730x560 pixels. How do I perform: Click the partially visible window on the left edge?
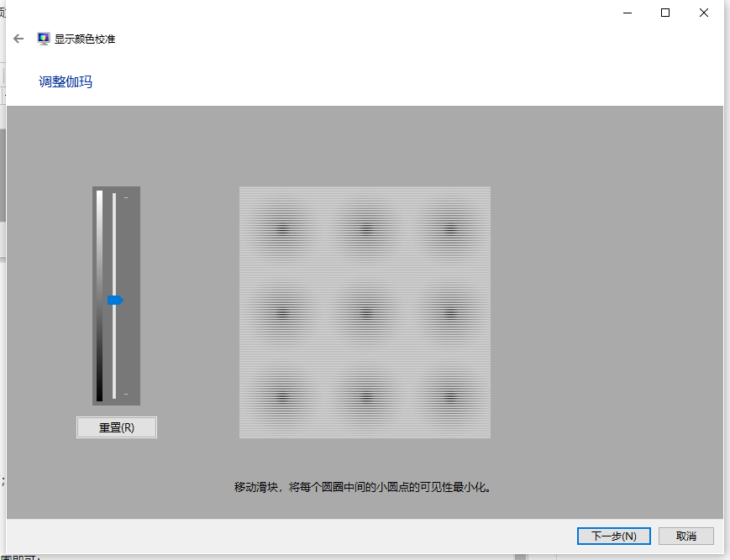[3, 252]
